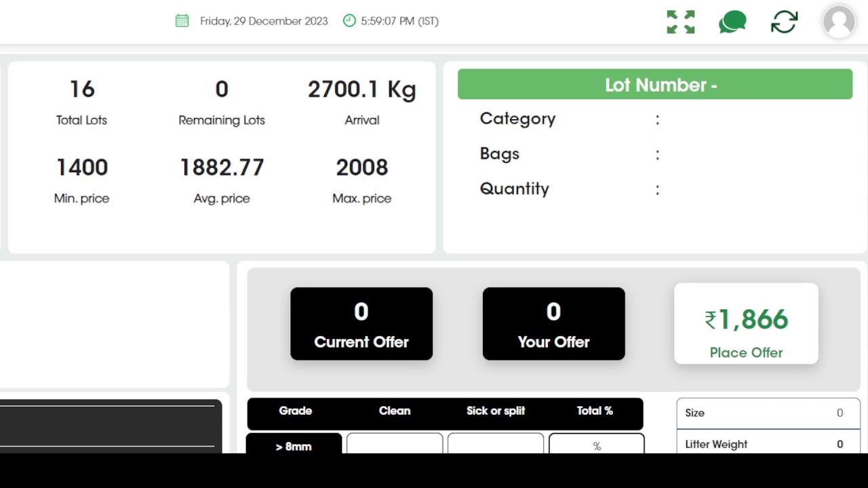Screen dimensions: 868x488
Task: Click the Clean column header
Action: click(395, 411)
